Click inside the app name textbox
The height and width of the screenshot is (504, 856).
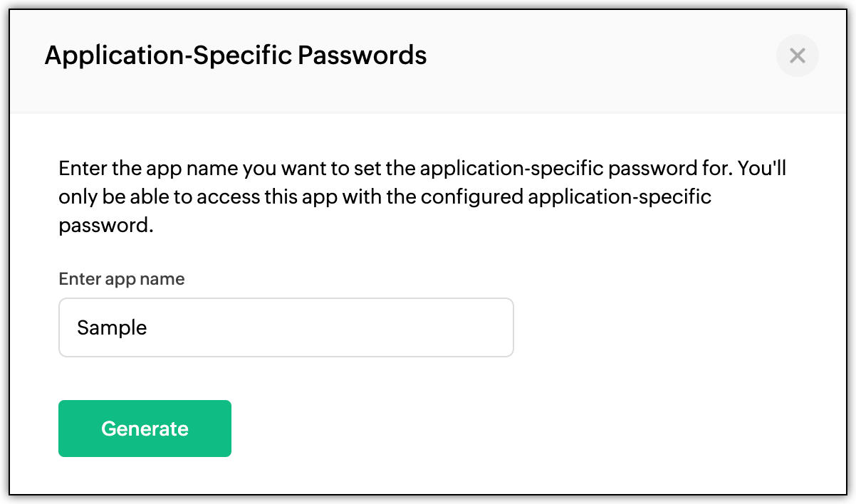[x=286, y=327]
